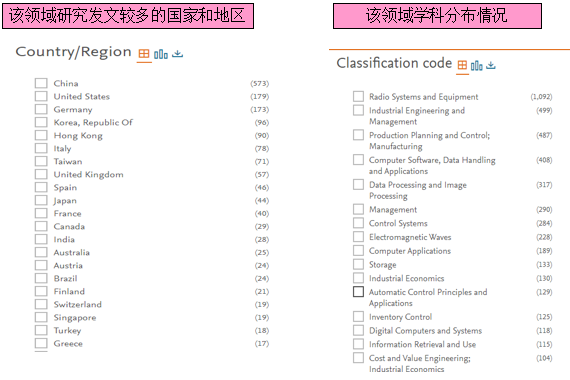Tick the Spain checkbox
The width and height of the screenshot is (570, 380).
click(x=41, y=187)
